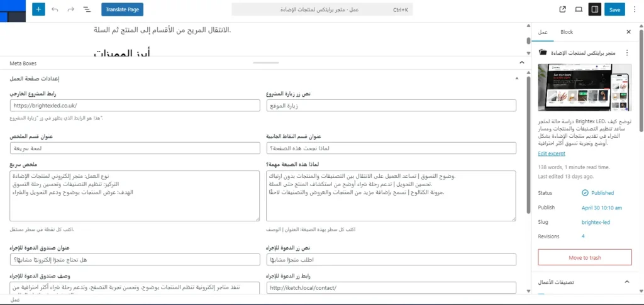Collapse the تصنيفات الأعمال panel
This screenshot has width=644, height=305.
[x=627, y=282]
